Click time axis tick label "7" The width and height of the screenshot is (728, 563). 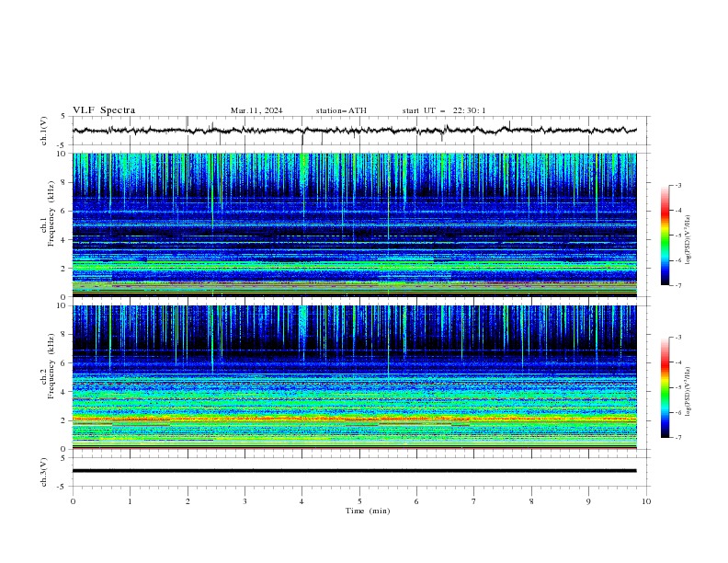click(474, 501)
